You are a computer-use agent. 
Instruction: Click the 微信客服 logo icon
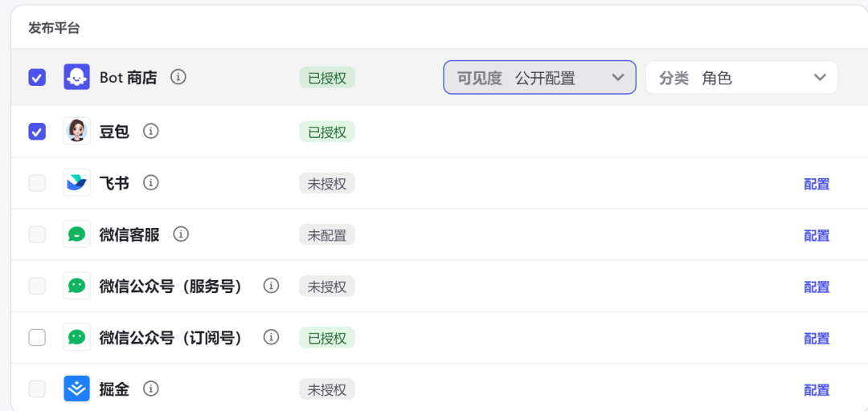tap(77, 234)
